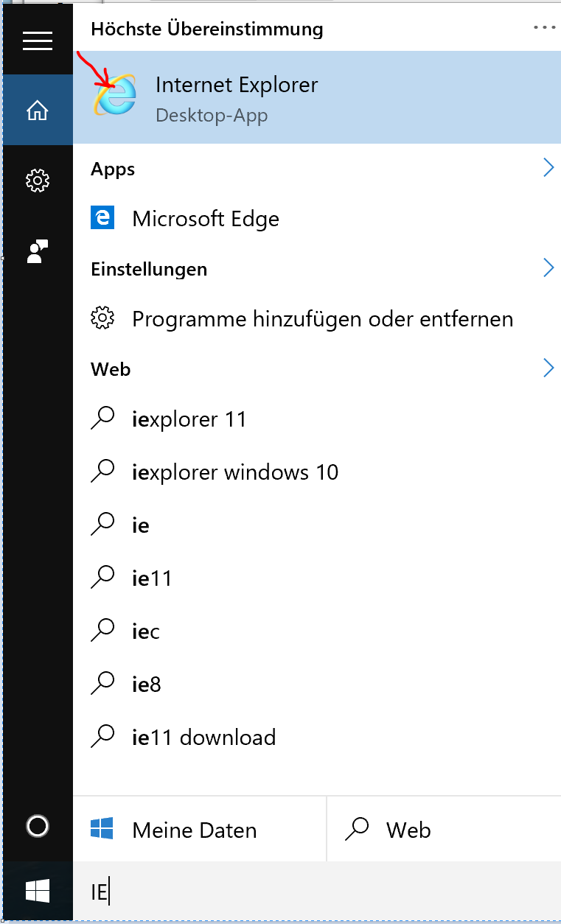Search web for iexplorer 11
561x924 pixels.
(x=189, y=419)
